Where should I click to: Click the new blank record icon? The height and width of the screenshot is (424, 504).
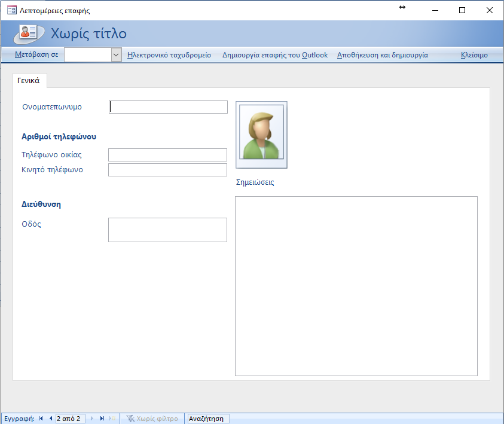pyautogui.click(x=112, y=418)
